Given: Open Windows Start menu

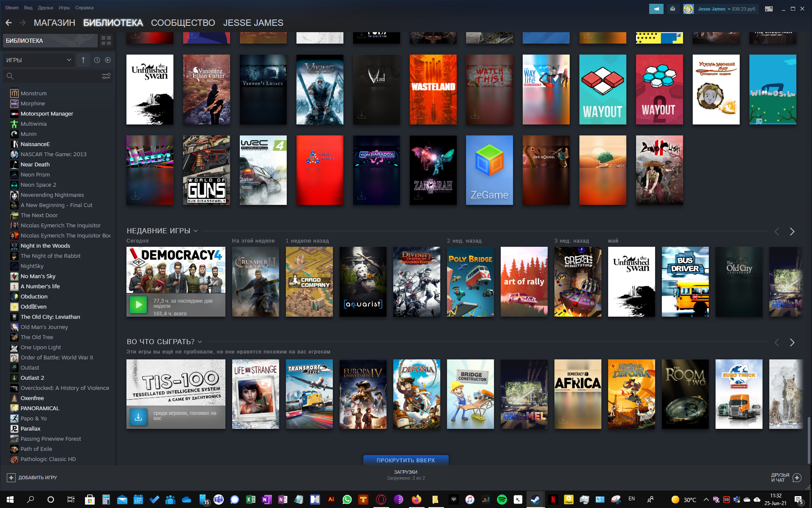Looking at the screenshot, I should click(10, 500).
